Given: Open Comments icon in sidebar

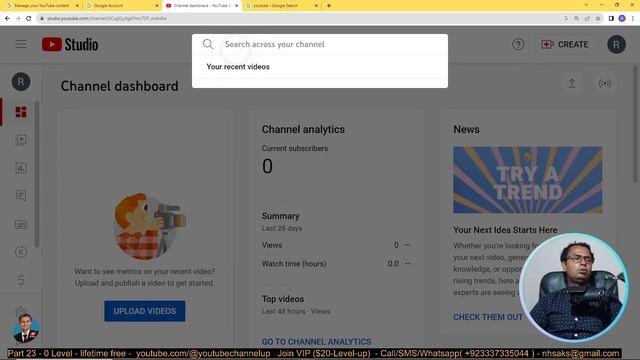Looking at the screenshot, I should tap(21, 196).
